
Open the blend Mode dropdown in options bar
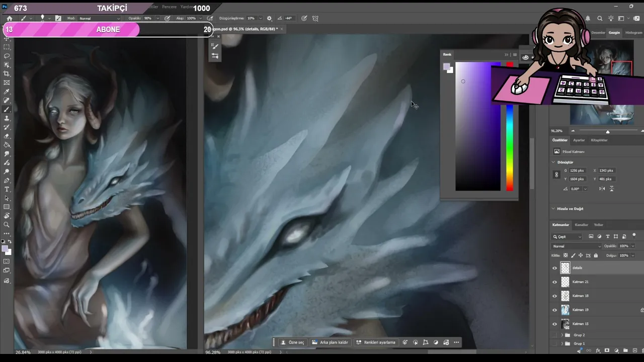point(100,19)
